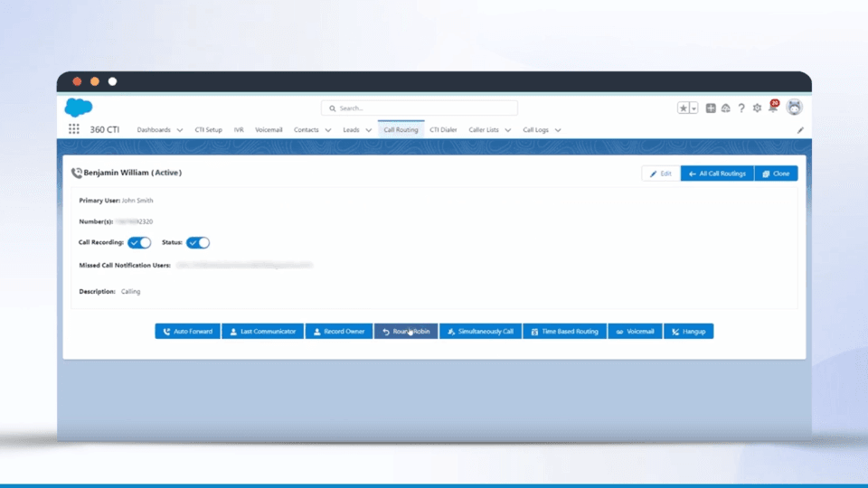
Task: Click the Description value Calling
Action: point(130,292)
